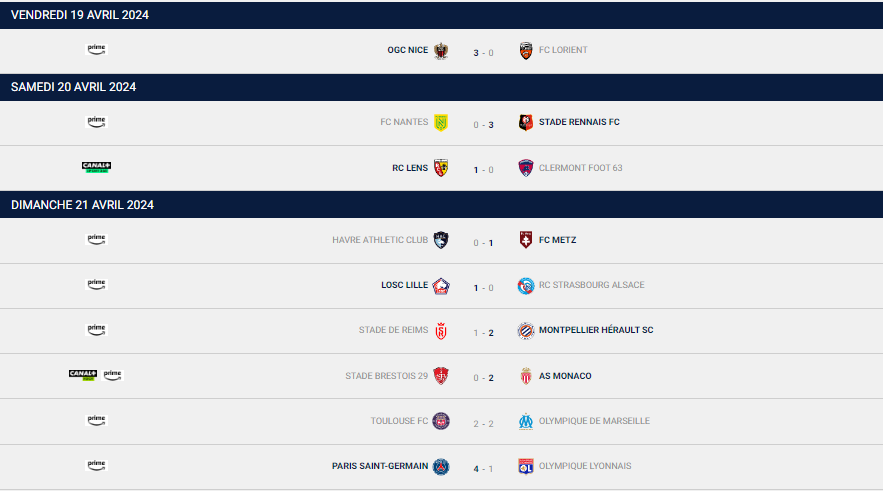Select the RC Lens club logo
The height and width of the screenshot is (491, 883).
pyautogui.click(x=441, y=168)
